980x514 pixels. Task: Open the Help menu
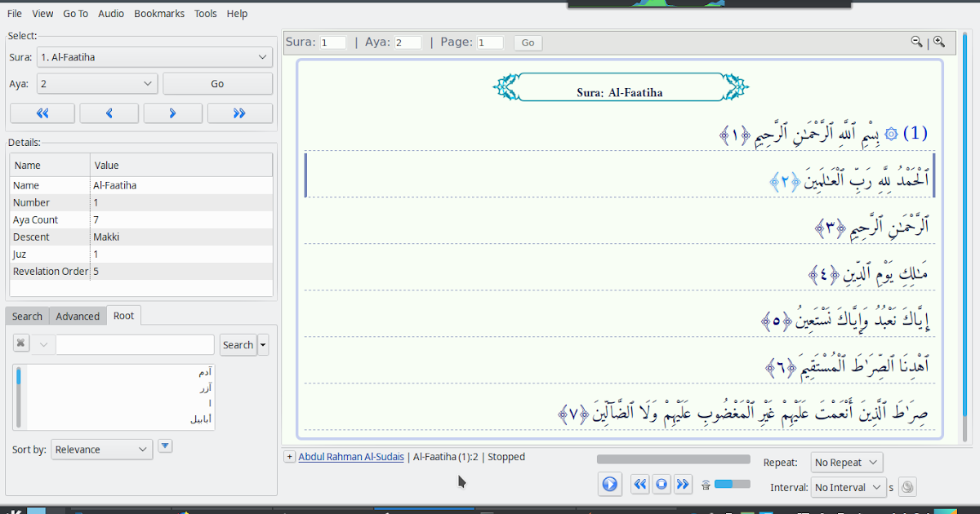237,13
